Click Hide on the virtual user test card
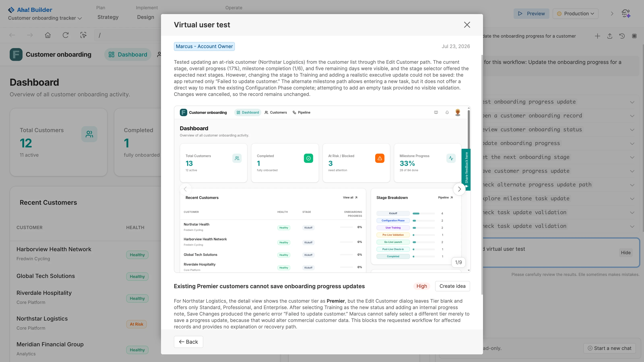The image size is (644, 362). (625, 253)
